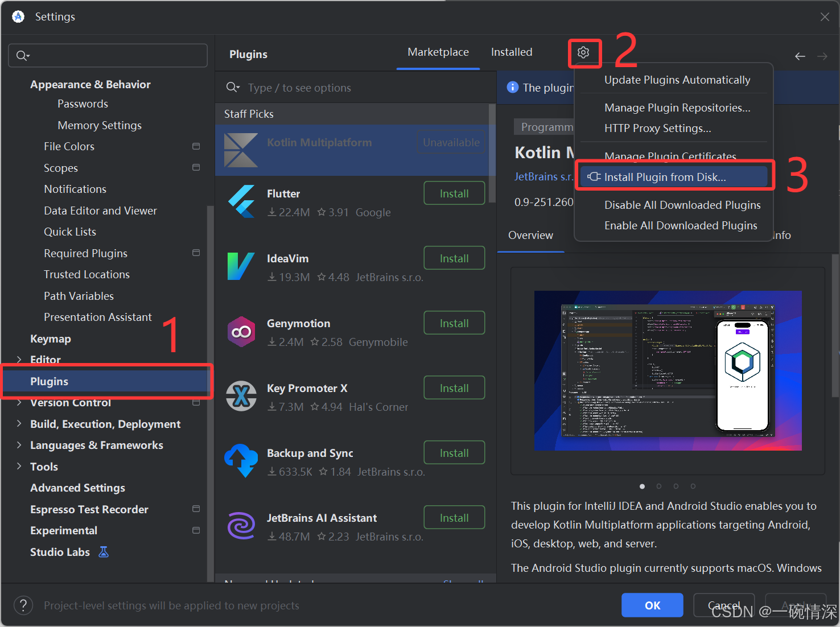840x627 pixels.
Task: Install the Flutter plugin
Action: point(454,193)
